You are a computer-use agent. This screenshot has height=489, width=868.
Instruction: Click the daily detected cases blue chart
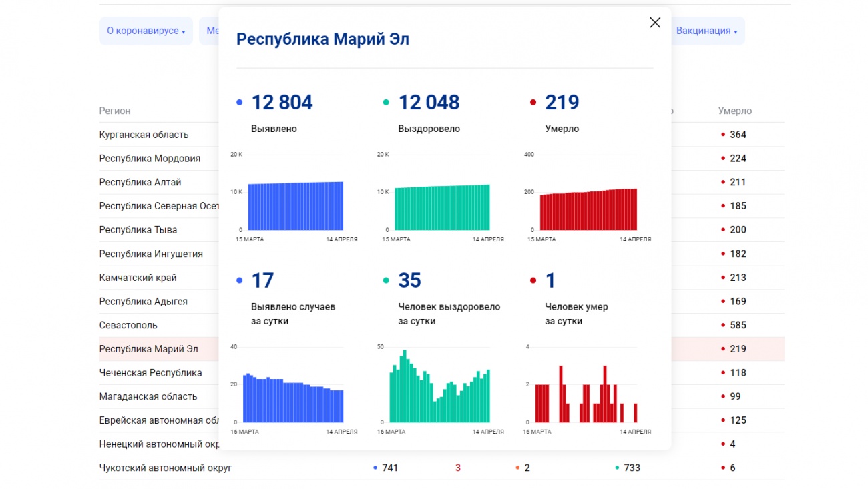coord(293,397)
